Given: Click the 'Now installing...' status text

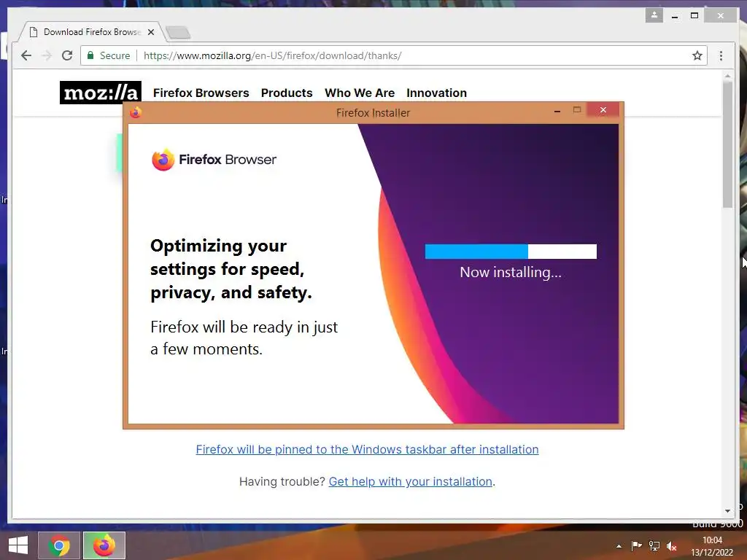Looking at the screenshot, I should point(511,272).
